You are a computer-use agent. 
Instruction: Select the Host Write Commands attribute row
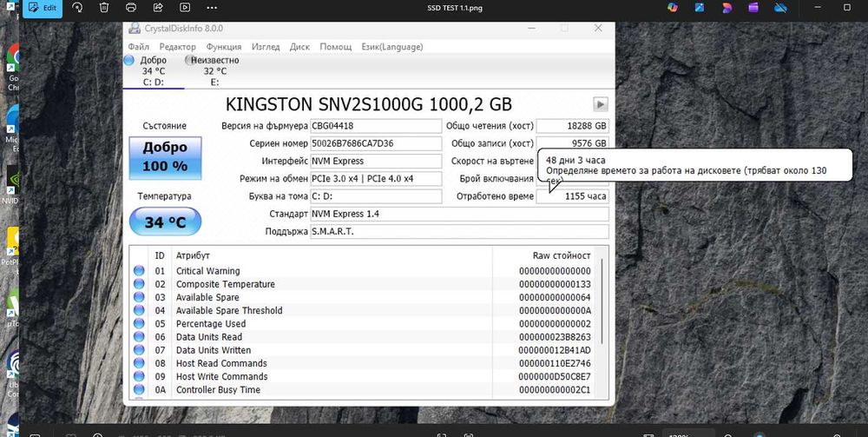click(x=364, y=377)
